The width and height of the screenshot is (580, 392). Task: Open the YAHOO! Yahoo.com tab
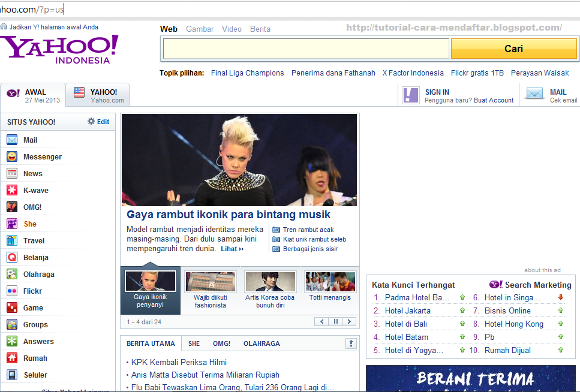[98, 95]
